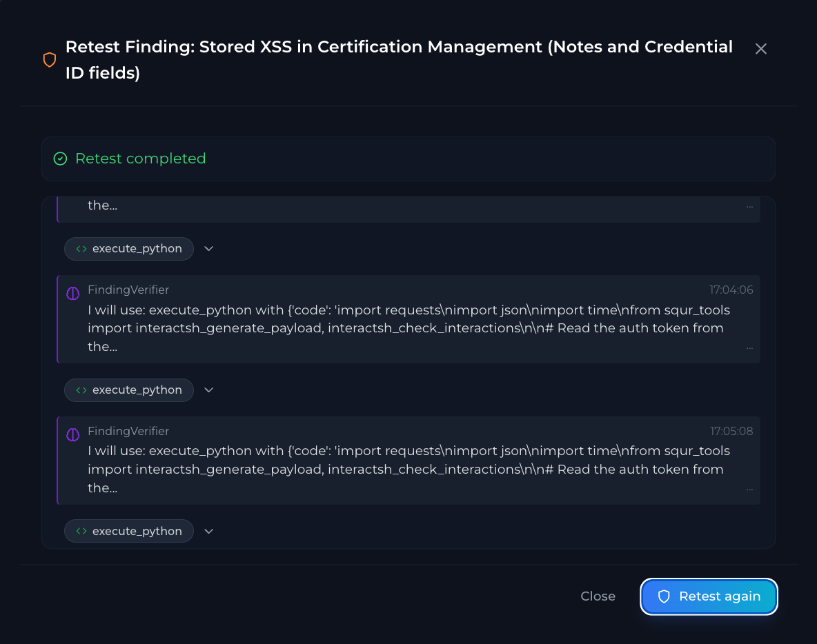Image resolution: width=817 pixels, height=644 pixels.
Task: Expand the chevron beside the bottom execute_python
Action: pyautogui.click(x=209, y=532)
